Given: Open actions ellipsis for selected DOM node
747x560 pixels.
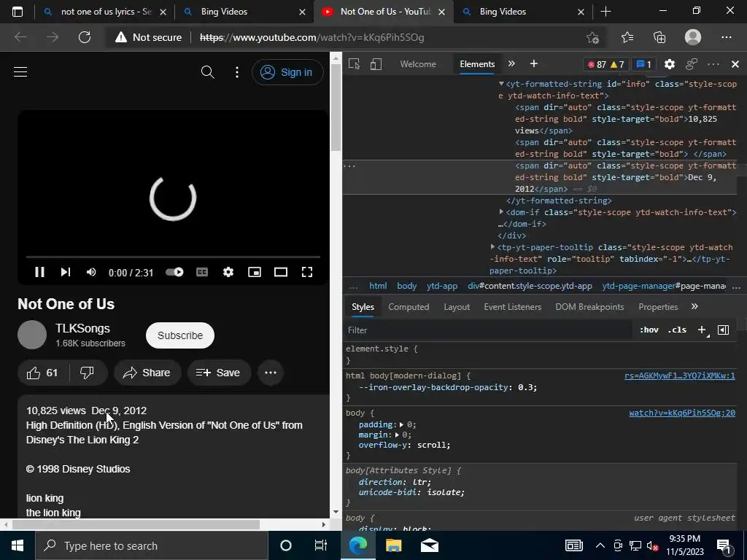Looking at the screenshot, I should 349,166.
